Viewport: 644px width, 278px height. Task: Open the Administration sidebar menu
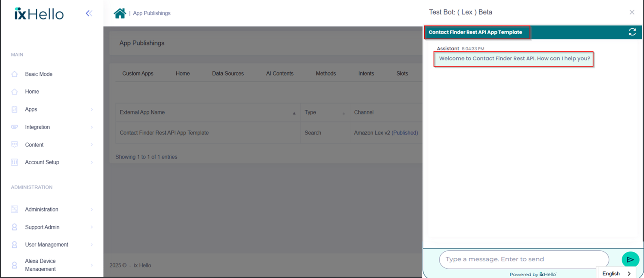tap(42, 210)
